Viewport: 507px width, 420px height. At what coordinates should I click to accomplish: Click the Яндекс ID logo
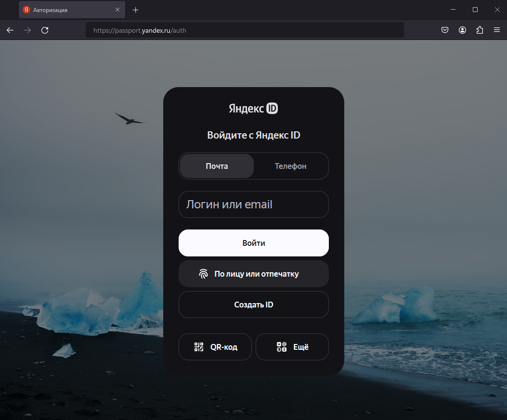pos(253,109)
